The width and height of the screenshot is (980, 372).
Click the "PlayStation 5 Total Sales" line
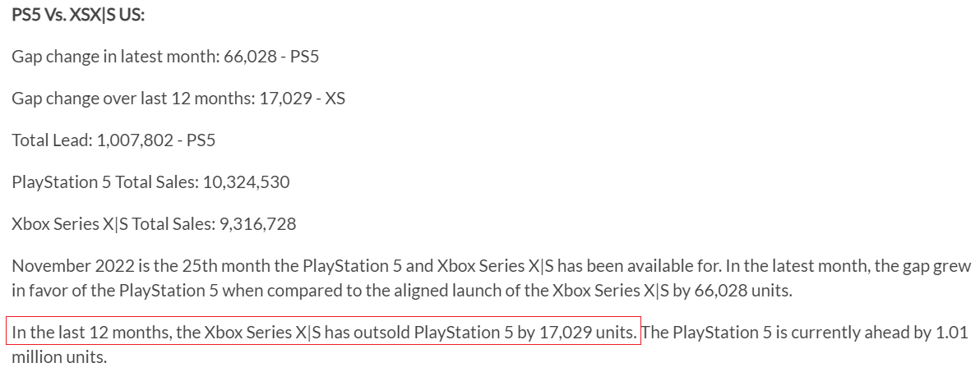coord(150,181)
